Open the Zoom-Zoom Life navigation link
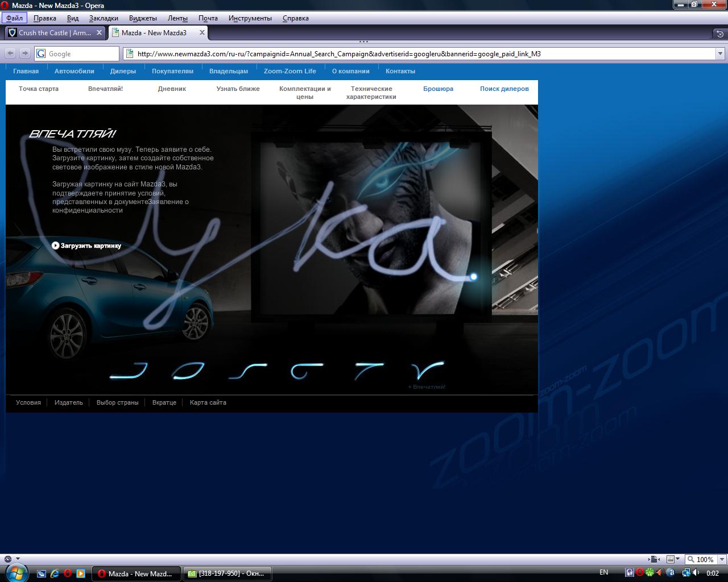 (x=290, y=71)
